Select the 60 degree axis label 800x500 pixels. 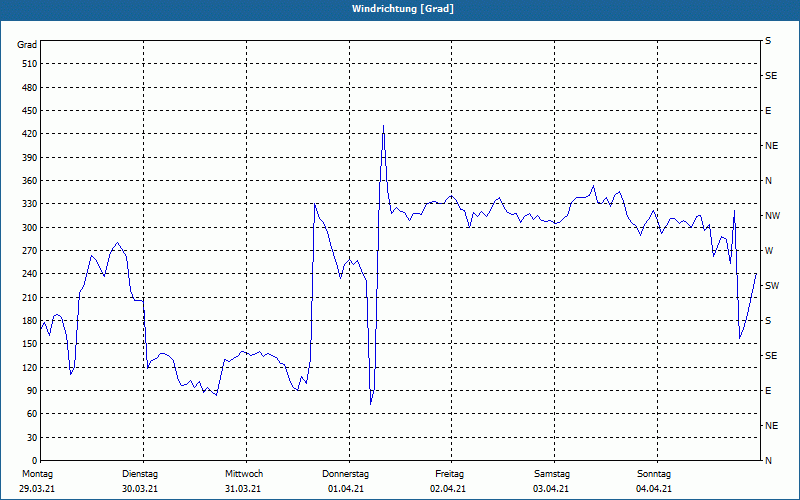pos(32,414)
